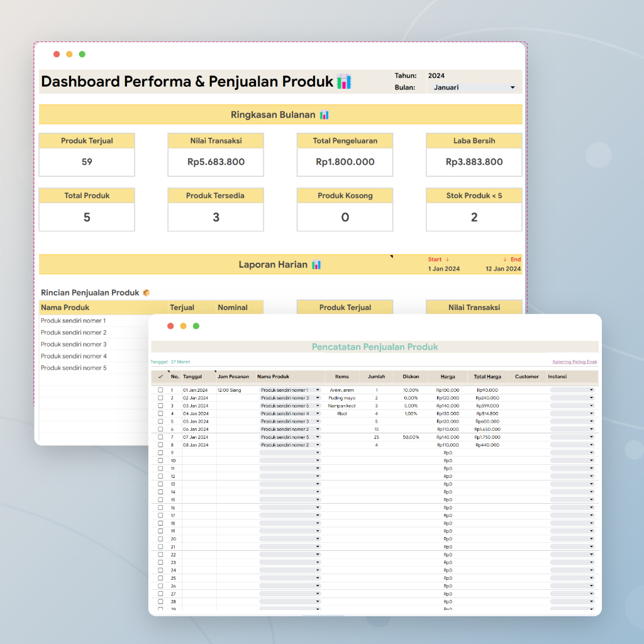Check the box for row 4
The width and height of the screenshot is (644, 644).
click(160, 414)
